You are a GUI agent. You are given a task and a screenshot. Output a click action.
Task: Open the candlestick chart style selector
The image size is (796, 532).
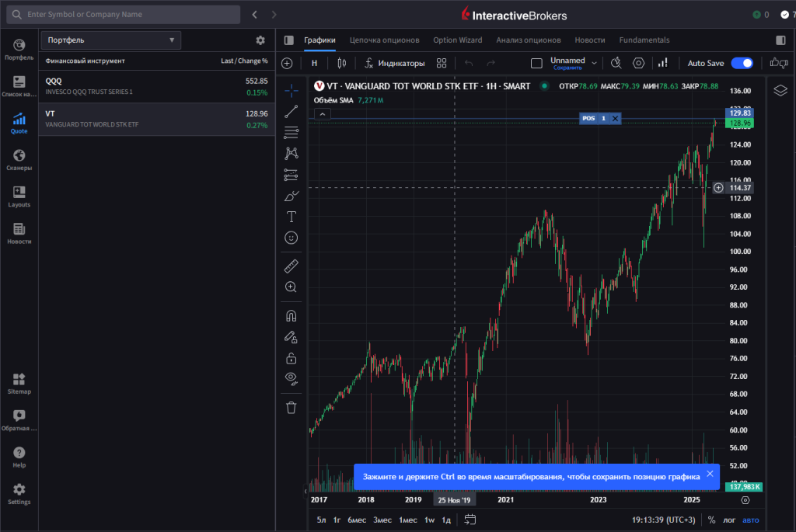[340, 63]
